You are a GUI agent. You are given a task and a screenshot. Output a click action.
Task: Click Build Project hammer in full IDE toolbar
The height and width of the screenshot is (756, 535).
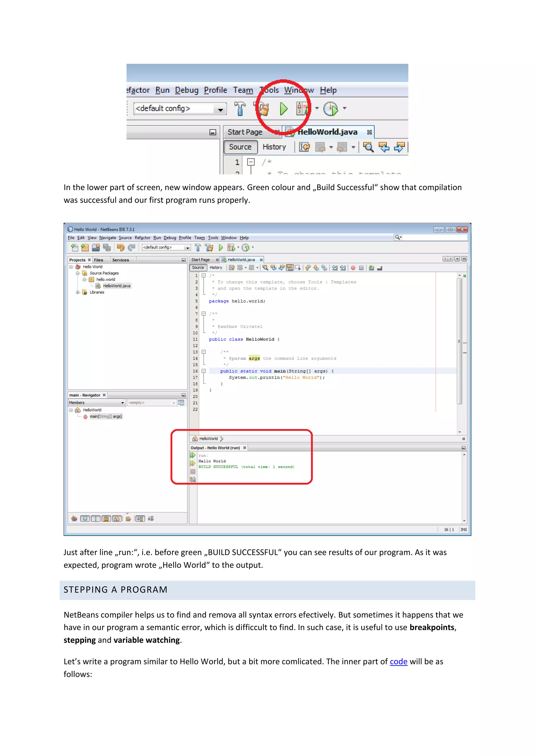198,247
